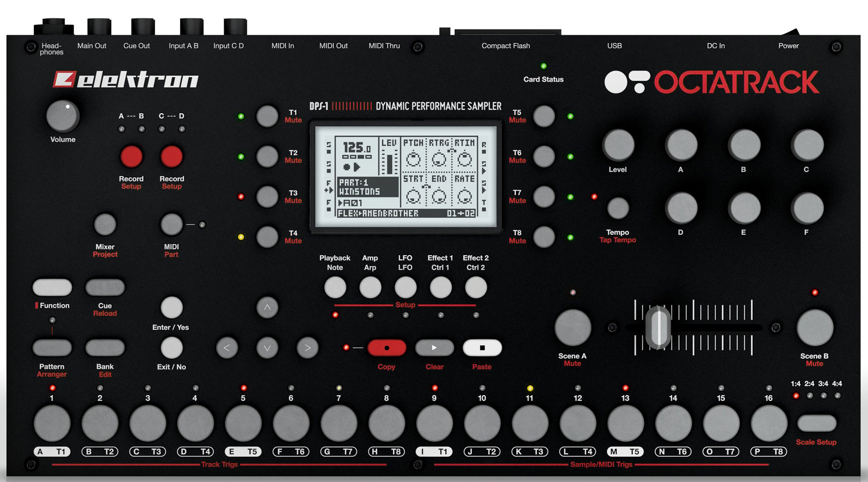
Task: Activate trig key 4 (D T4)
Action: [195, 423]
